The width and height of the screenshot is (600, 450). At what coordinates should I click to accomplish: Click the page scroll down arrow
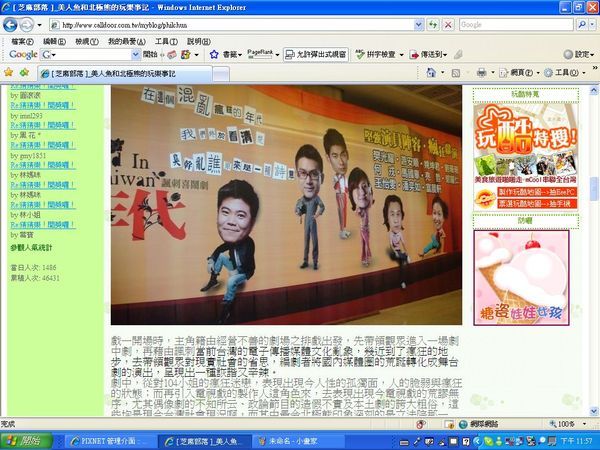click(593, 412)
